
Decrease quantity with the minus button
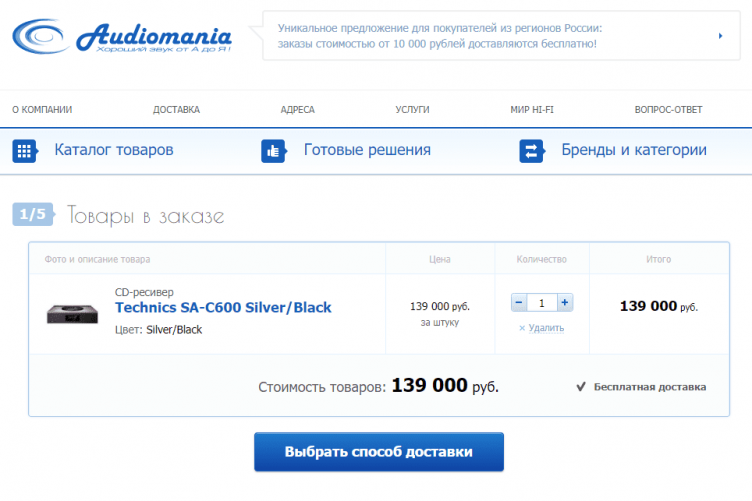518,302
